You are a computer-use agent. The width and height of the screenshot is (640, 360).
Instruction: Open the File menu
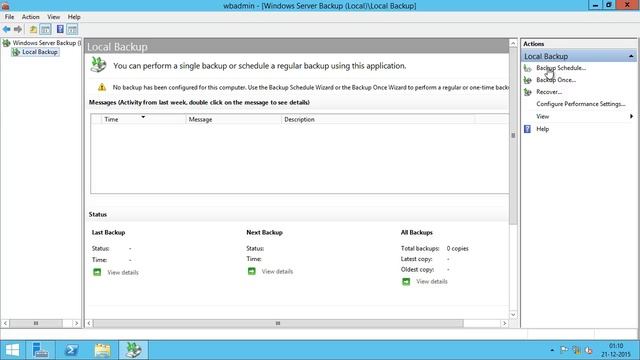(9, 17)
